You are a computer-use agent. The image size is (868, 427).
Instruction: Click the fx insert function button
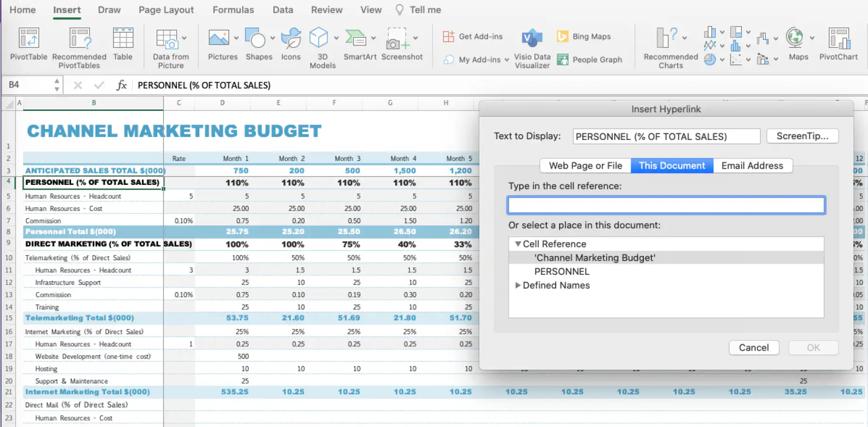click(121, 85)
